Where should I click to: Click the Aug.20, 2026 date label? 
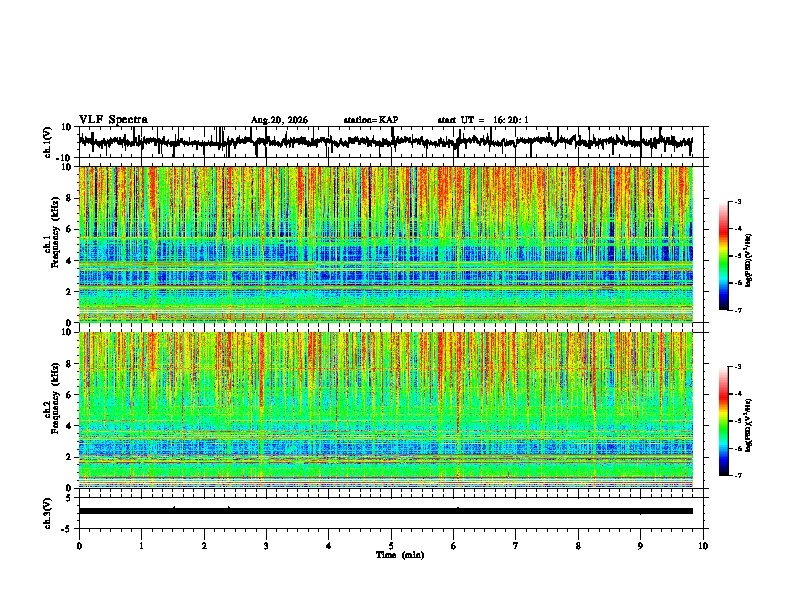[x=279, y=120]
